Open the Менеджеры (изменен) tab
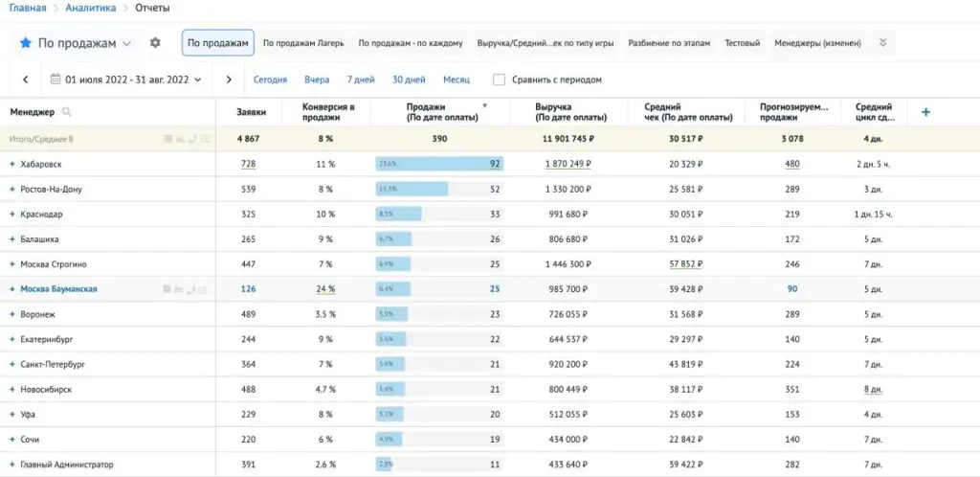Image resolution: width=980 pixels, height=477 pixels. tap(817, 43)
